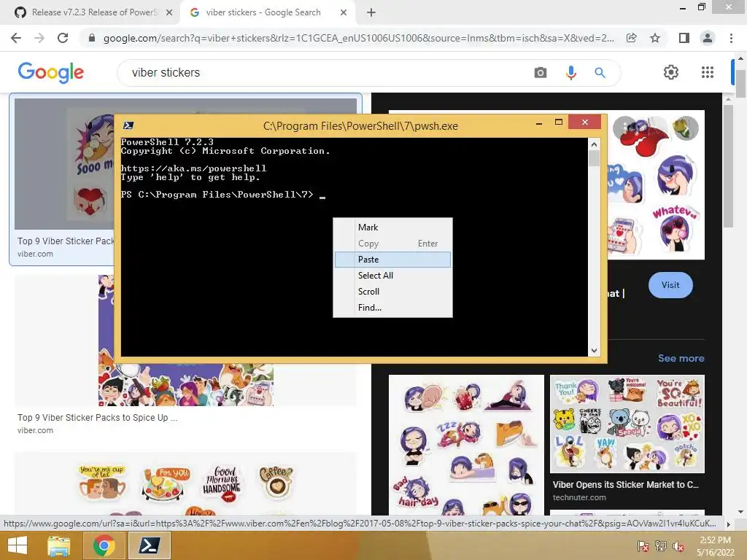
Task: Click the Chrome forward arrow
Action: click(39, 38)
